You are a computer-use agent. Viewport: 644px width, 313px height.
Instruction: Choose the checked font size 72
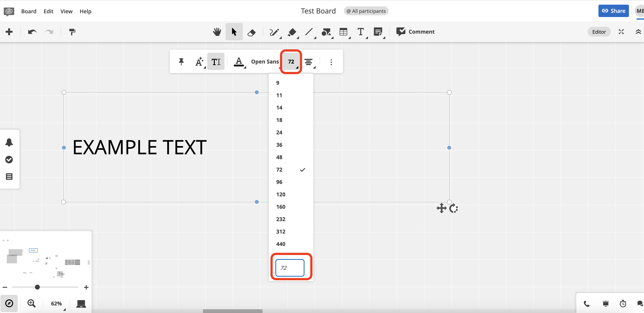coord(291,170)
